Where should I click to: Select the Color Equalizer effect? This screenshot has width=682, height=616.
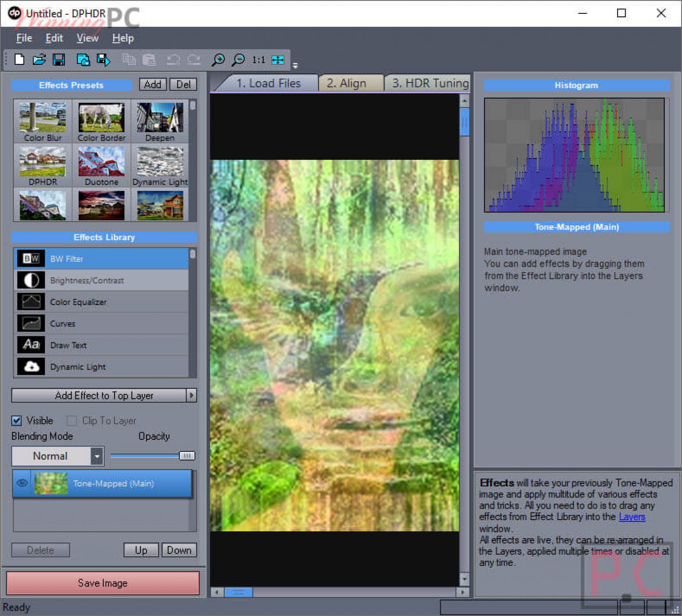point(102,302)
